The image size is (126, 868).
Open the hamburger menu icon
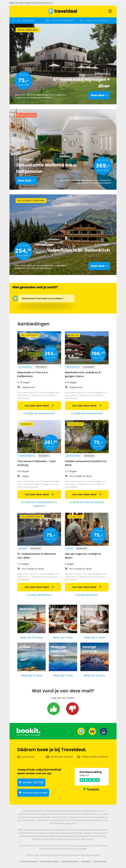tap(110, 11)
